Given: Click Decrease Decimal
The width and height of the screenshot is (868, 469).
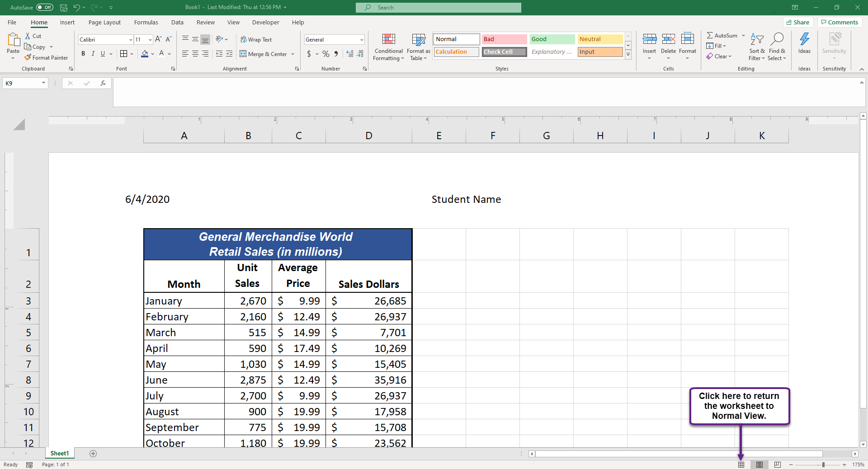Looking at the screenshot, I should coord(360,54).
